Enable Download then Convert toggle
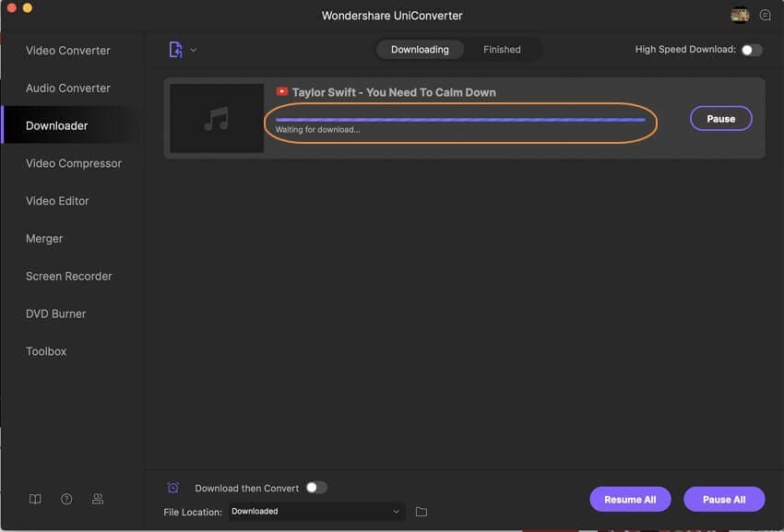The height and width of the screenshot is (532, 784). click(316, 488)
